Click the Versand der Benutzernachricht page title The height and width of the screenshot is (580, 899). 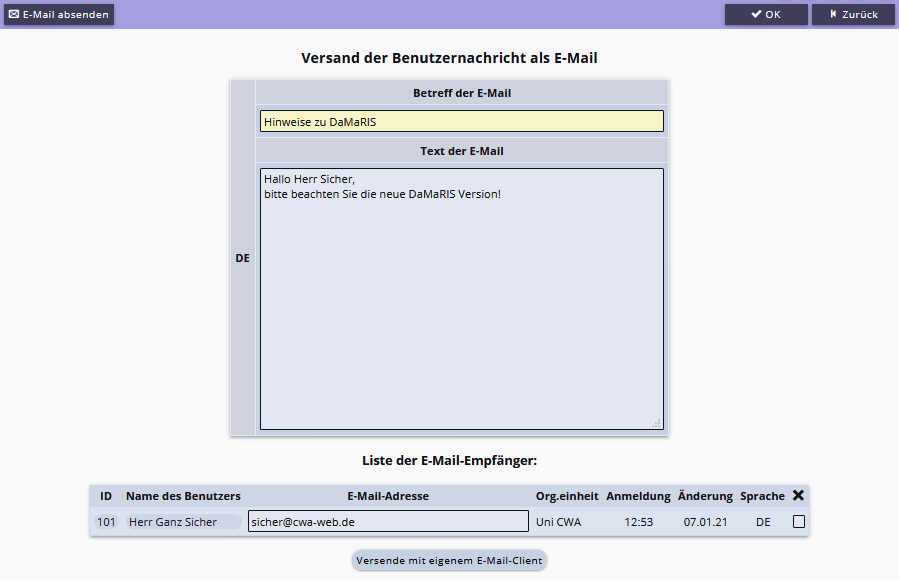tap(450, 58)
